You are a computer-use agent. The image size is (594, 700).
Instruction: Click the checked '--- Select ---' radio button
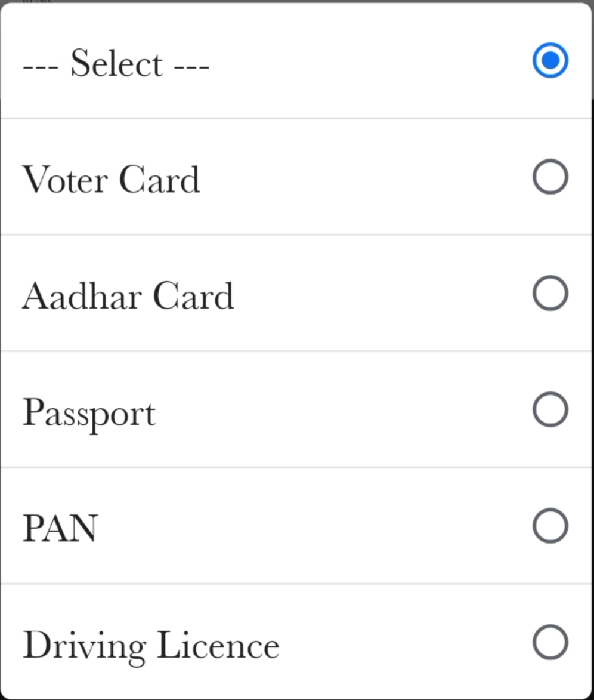(549, 60)
